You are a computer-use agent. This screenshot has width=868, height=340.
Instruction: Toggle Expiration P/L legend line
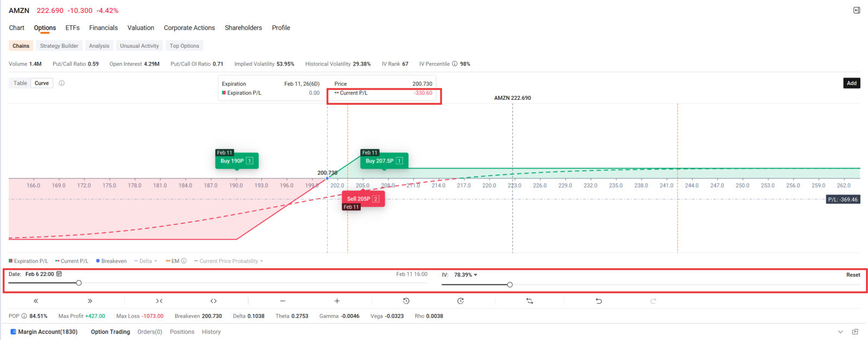(28, 261)
